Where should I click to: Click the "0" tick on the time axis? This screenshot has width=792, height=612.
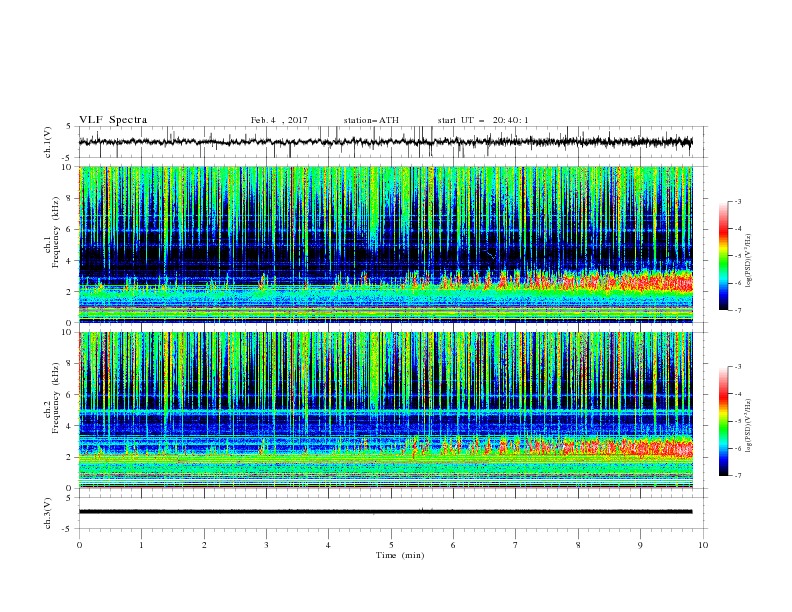coord(79,545)
